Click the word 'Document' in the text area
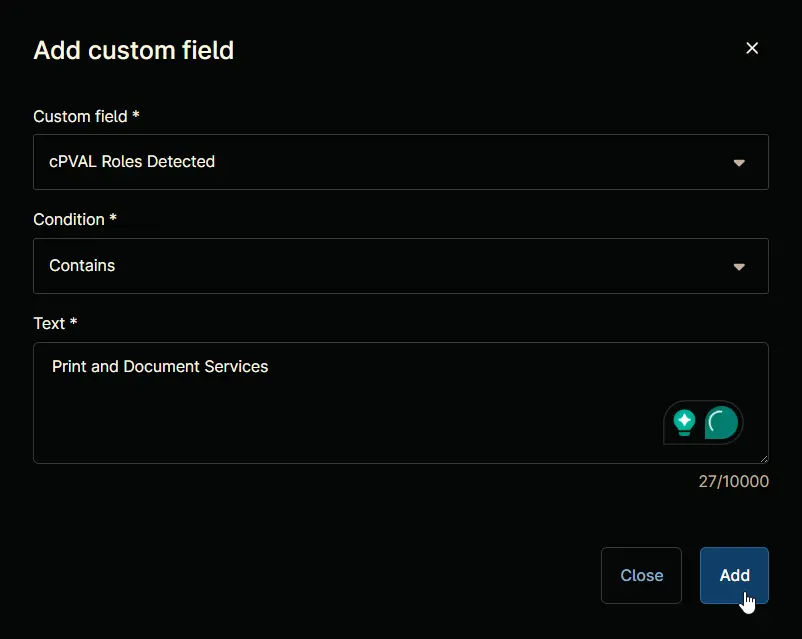 (161, 367)
